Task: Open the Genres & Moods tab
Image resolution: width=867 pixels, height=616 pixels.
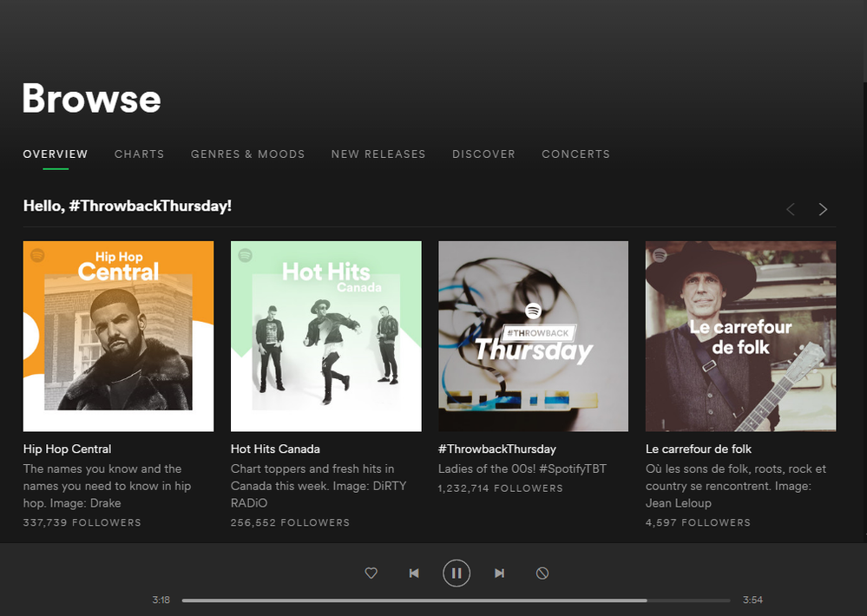Action: [x=247, y=154]
